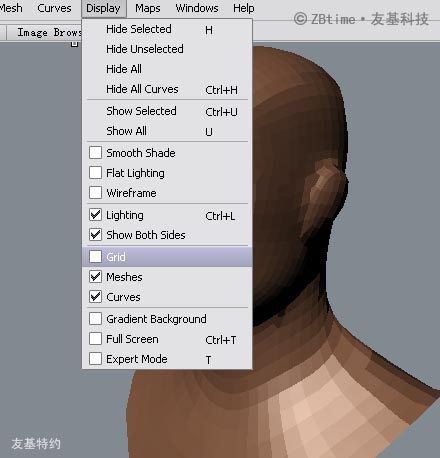The height and width of the screenshot is (458, 440).
Task: Enable Expert Mode
Action: click(x=95, y=359)
